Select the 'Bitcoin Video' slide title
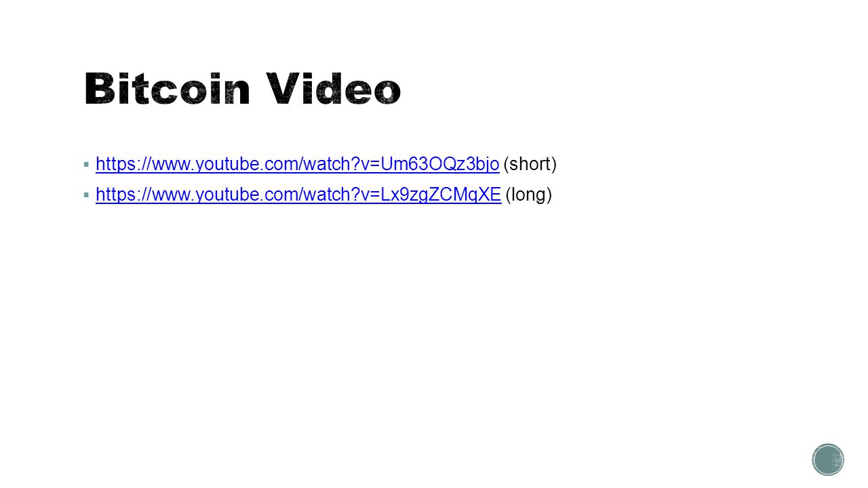Screen dimensions: 868x488 (x=243, y=89)
